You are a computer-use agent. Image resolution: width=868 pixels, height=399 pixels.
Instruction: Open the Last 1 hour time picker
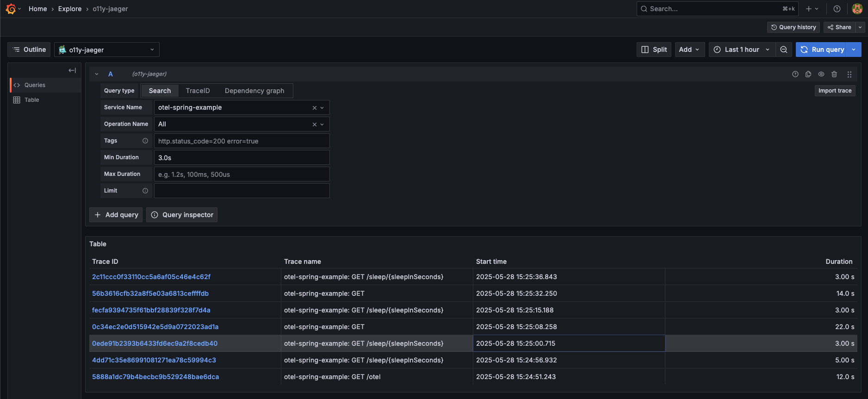point(742,50)
